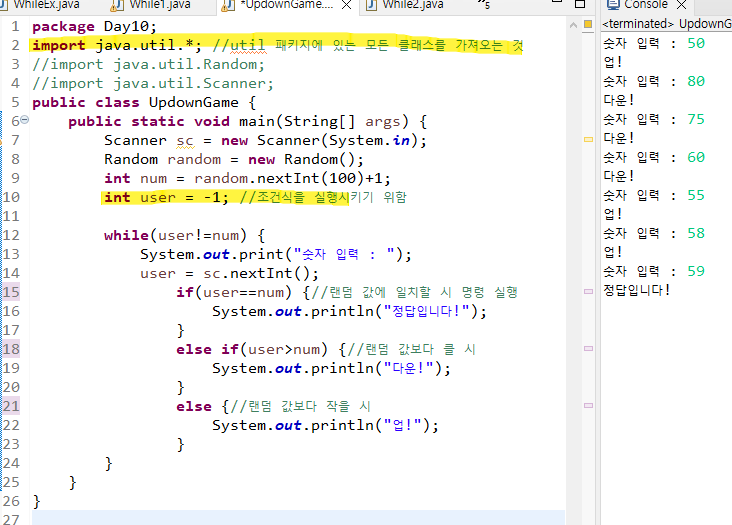Close the UpdownGame editor tab
The image size is (732, 525).
click(x=346, y=5)
